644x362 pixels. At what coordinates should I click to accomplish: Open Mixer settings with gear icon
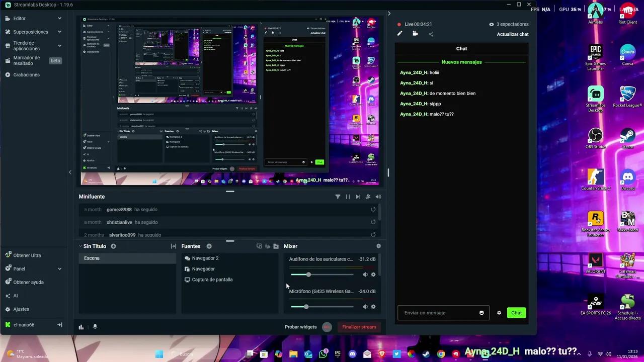coord(378,246)
